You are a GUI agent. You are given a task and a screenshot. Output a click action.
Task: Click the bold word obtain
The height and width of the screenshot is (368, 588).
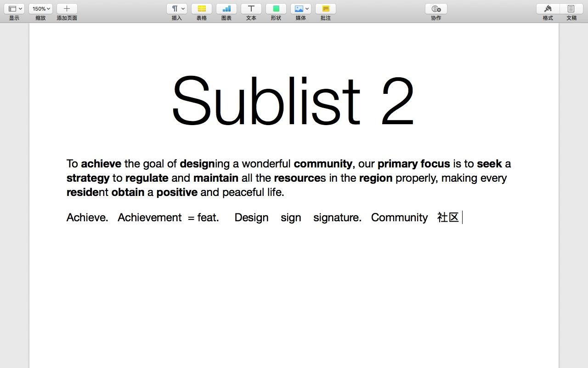click(128, 192)
